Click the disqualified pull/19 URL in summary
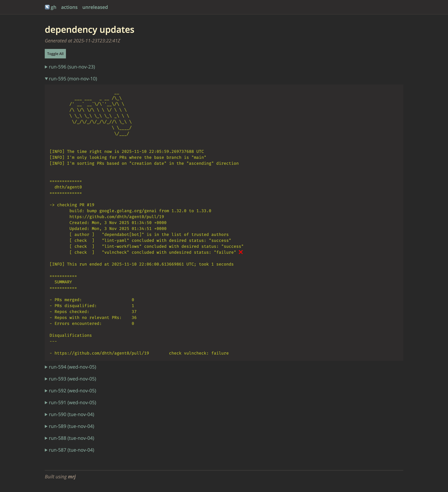The width and height of the screenshot is (448, 492). pos(102,353)
